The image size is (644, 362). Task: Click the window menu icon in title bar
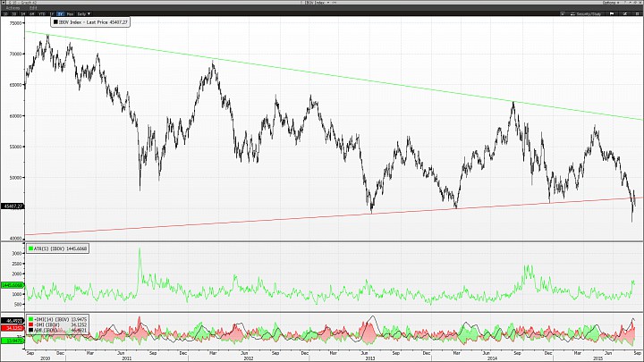4,3
